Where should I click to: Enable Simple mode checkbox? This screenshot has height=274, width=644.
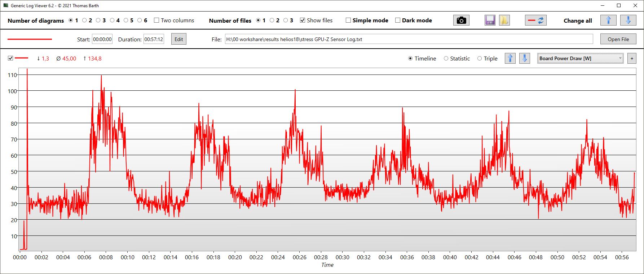(348, 21)
